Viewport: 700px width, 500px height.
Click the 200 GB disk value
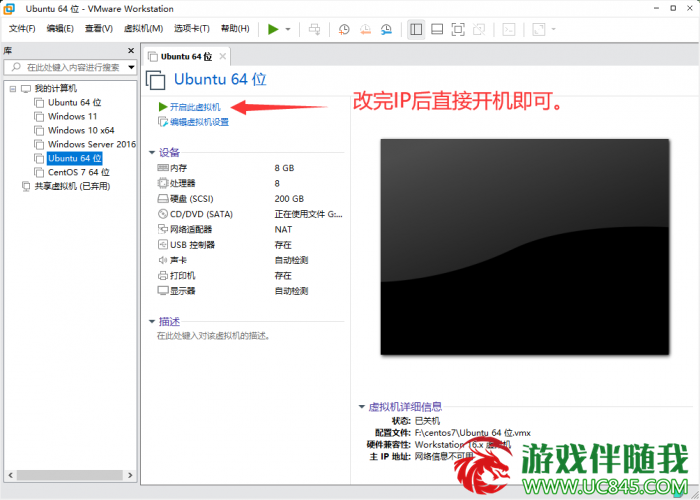[289, 199]
